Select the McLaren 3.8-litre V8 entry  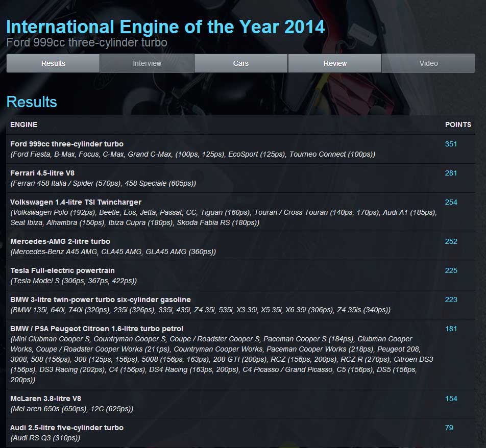[x=45, y=399]
